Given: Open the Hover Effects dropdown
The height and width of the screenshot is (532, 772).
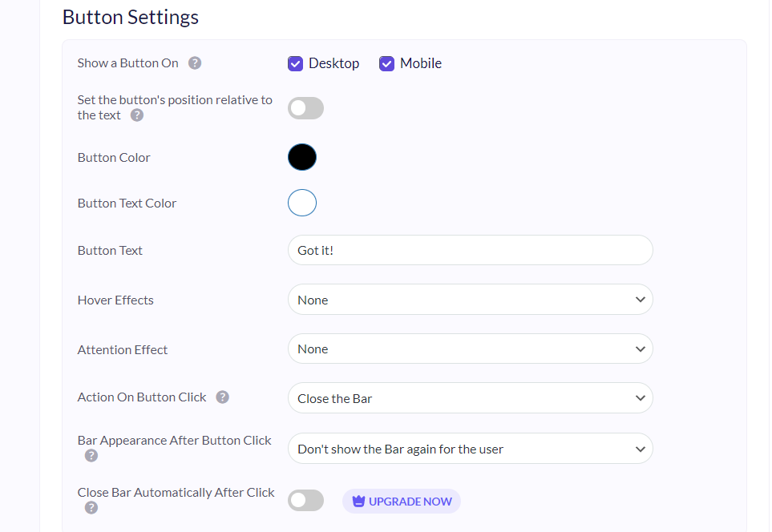Looking at the screenshot, I should [x=471, y=299].
